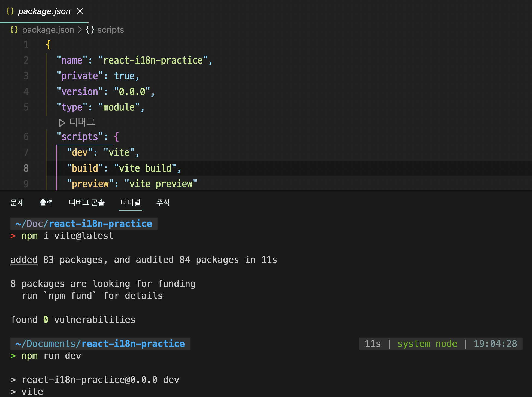This screenshot has width=532, height=397.
Task: Select the 터미널 panel tab
Action: (130, 203)
